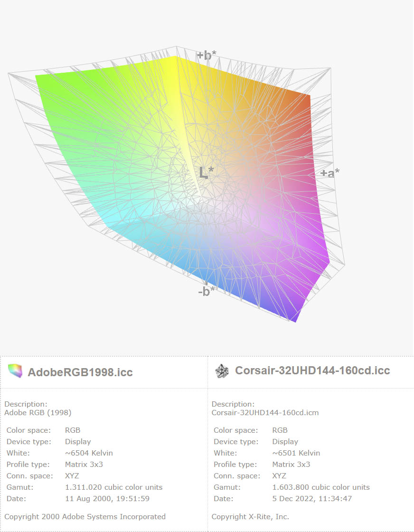Viewport: 414px width, 532px height.
Task: Click the 1.603.800 cubic color units value
Action: 320,487
